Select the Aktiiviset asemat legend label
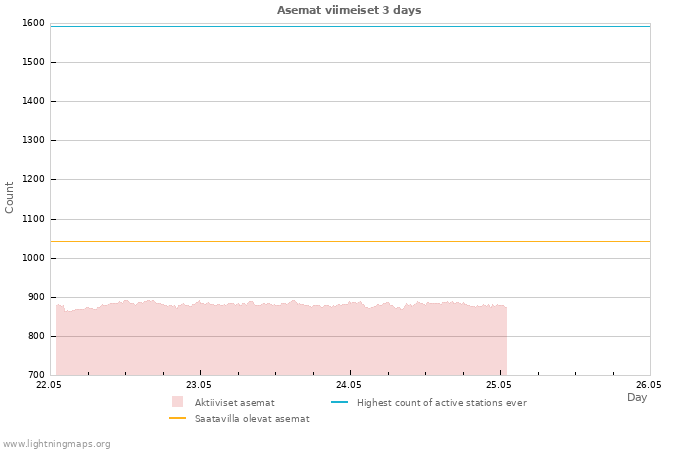Image resolution: width=700 pixels, height=450 pixels. [x=234, y=403]
